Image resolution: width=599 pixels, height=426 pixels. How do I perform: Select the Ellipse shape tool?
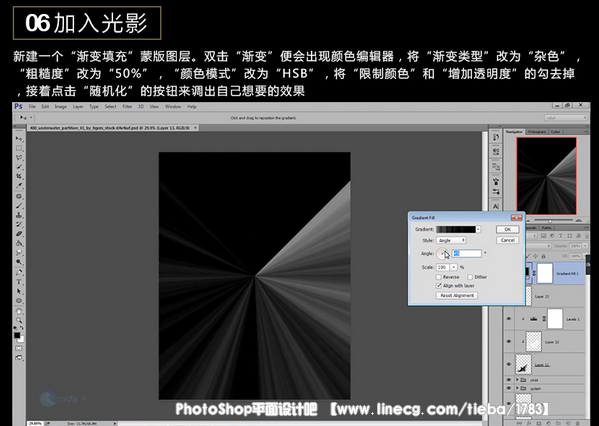pos(19,301)
